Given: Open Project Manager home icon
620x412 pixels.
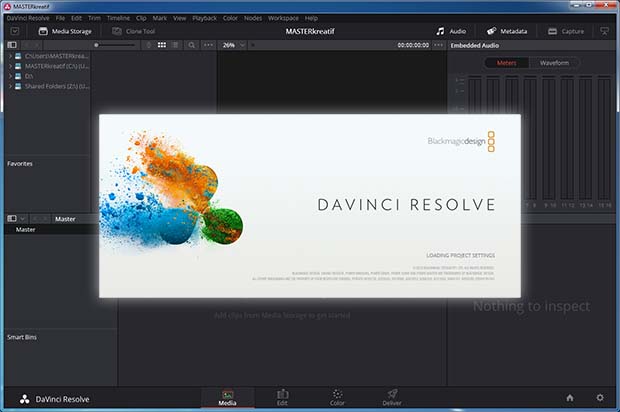Looking at the screenshot, I should pyautogui.click(x=570, y=398).
